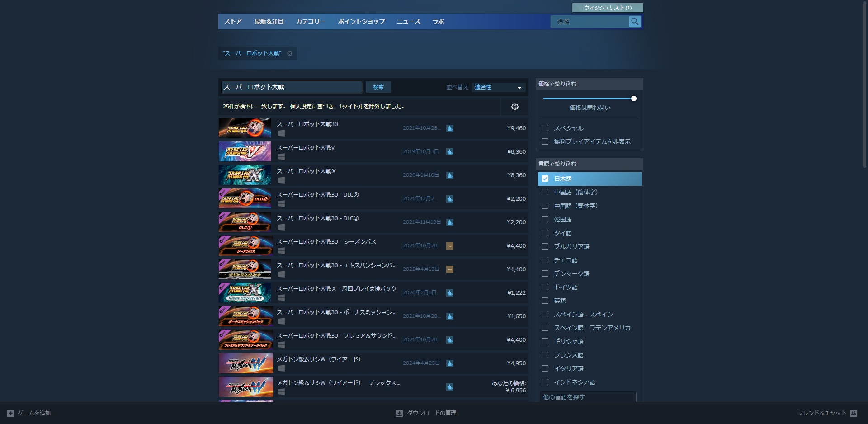Enable the 英語 language checkbox
The width and height of the screenshot is (868, 424).
coord(545,301)
